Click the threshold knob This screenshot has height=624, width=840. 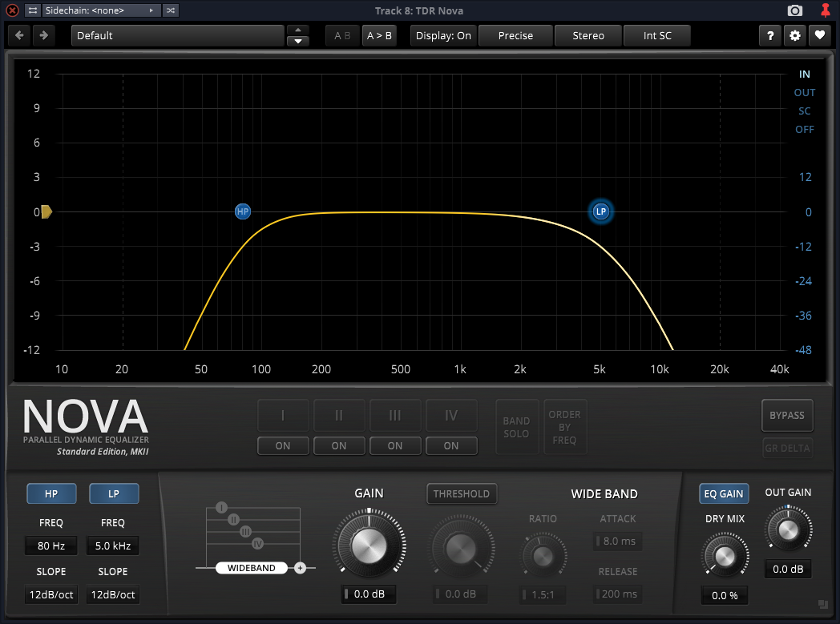pyautogui.click(x=461, y=548)
